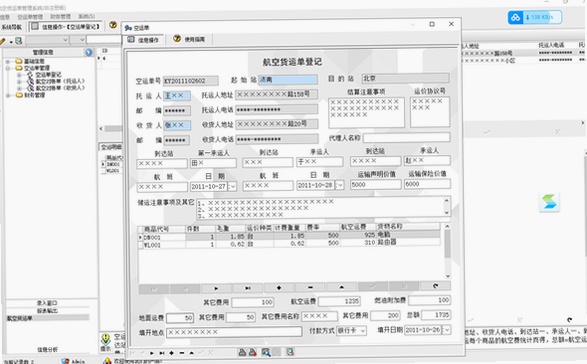This screenshot has height=364, width=587.
Task: Open the 2011-10-27 date dropdown
Action: coord(232,186)
